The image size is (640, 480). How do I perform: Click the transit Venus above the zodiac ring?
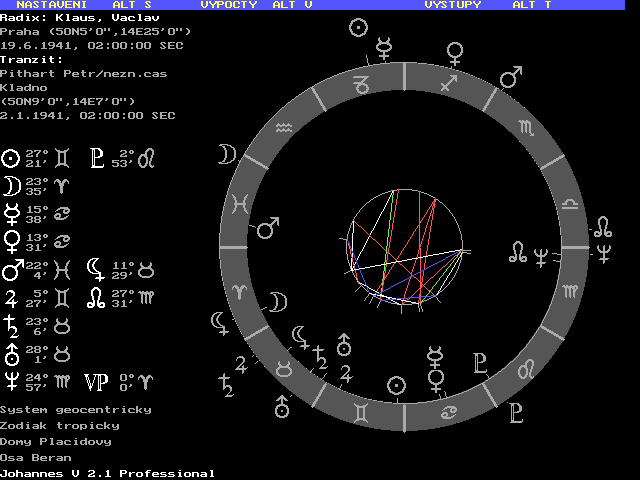[455, 55]
